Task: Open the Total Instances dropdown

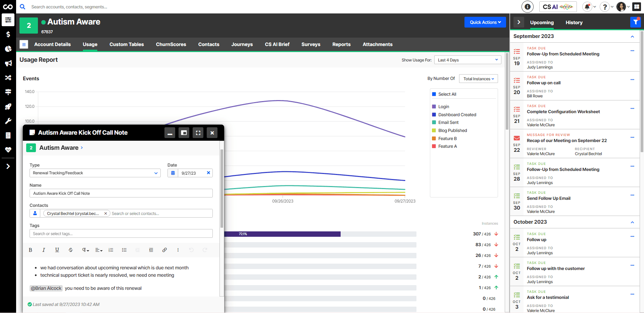Action: click(x=478, y=79)
